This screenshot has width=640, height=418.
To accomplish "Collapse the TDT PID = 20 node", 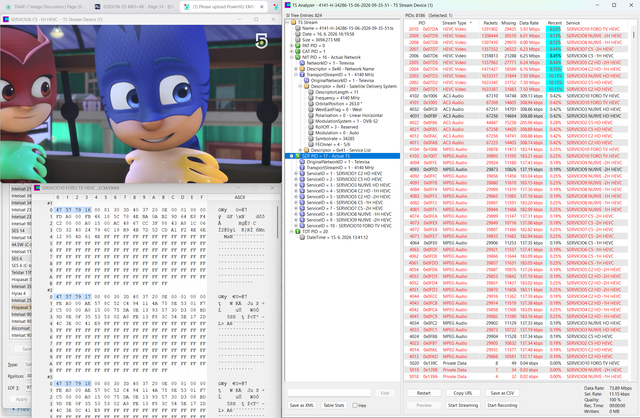I will [291, 231].
